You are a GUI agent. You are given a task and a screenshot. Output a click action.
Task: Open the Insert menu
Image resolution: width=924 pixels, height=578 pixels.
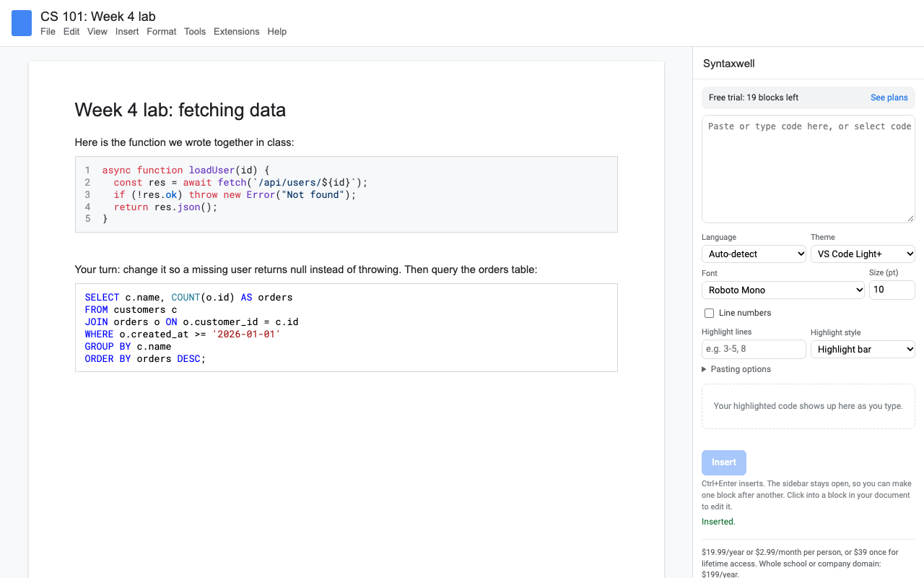pos(127,32)
